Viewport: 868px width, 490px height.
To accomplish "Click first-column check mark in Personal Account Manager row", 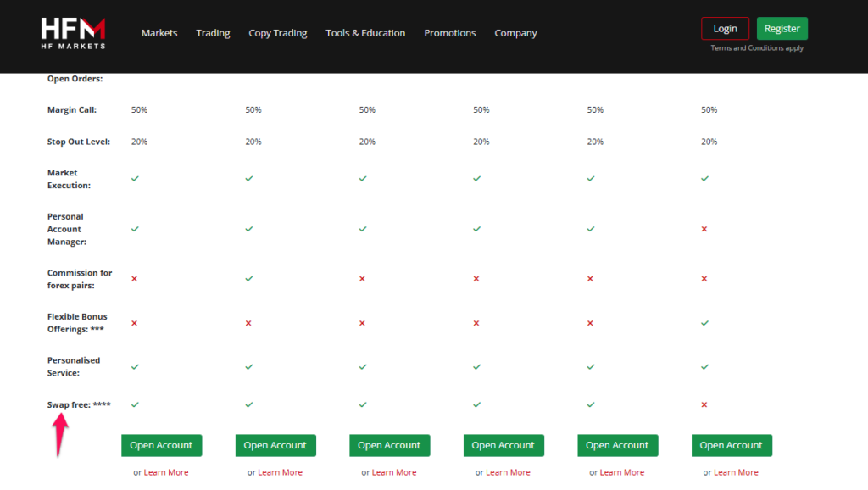I will click(135, 229).
